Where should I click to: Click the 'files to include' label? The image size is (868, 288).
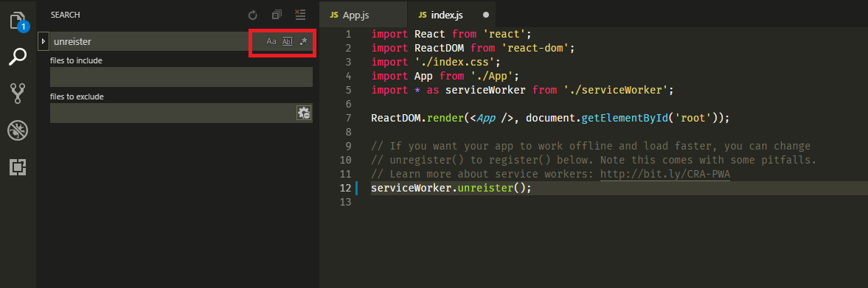coord(77,60)
